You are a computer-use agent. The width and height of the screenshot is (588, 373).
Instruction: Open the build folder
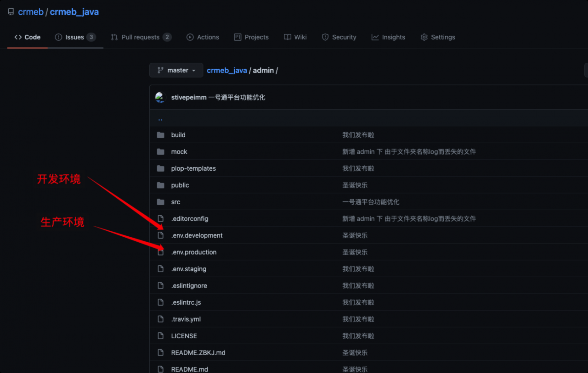click(x=178, y=135)
